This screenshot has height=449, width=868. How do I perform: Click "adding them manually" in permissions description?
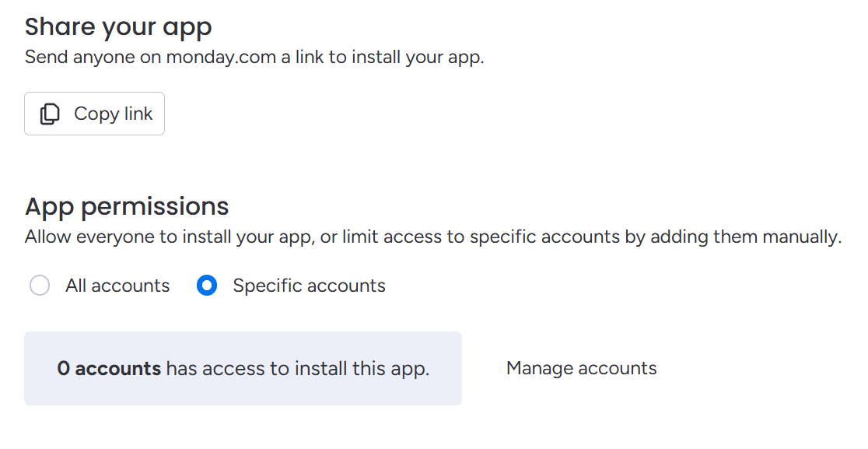point(746,237)
